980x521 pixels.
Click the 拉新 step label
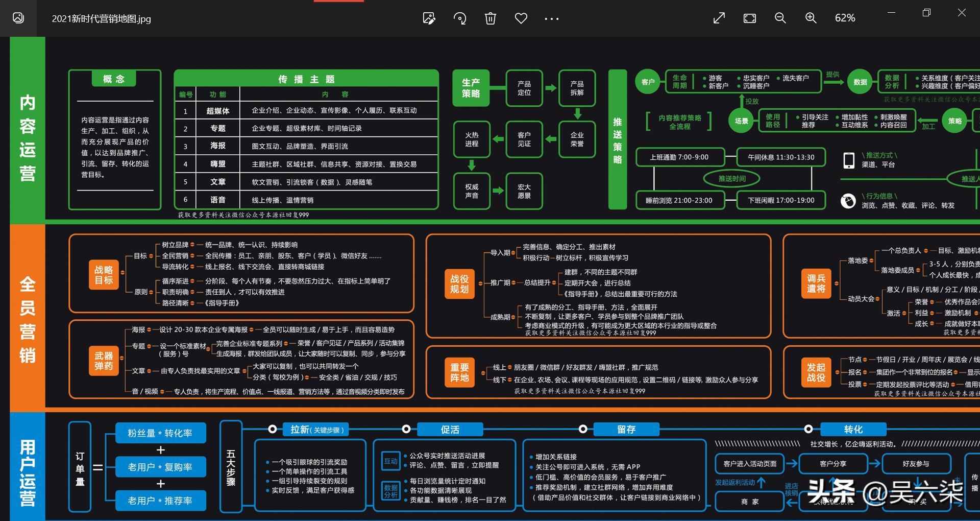click(316, 430)
